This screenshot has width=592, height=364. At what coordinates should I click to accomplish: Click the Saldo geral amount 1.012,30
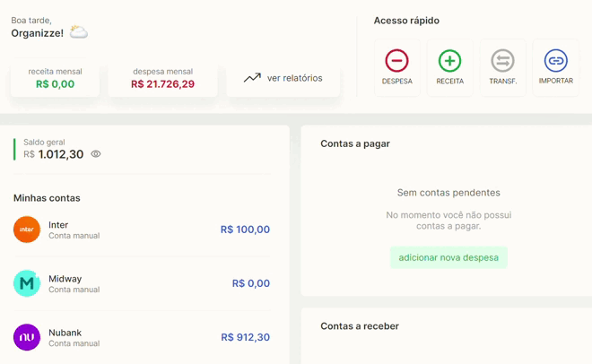[x=61, y=154]
